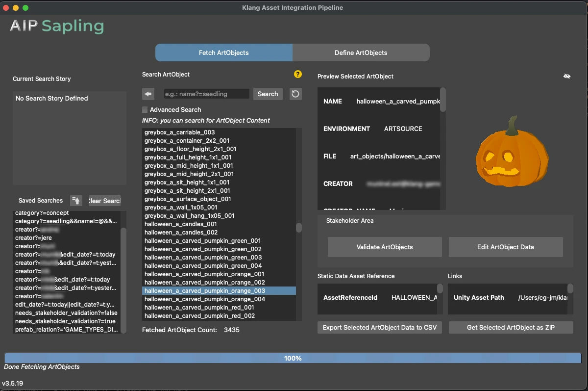Select halloween_a_carved_pumpkin_orange_002
Image resolution: width=588 pixels, height=391 pixels.
click(x=219, y=283)
